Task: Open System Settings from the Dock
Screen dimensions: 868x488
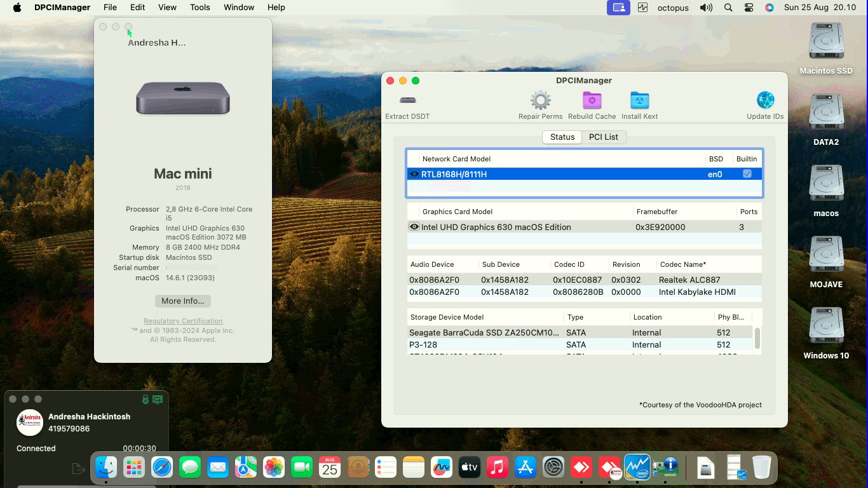Action: (x=553, y=468)
